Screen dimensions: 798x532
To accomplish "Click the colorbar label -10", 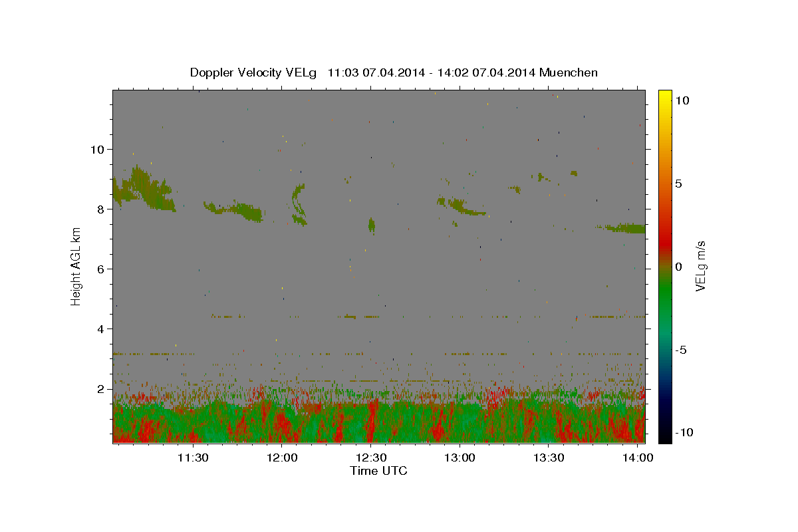I will [684, 433].
